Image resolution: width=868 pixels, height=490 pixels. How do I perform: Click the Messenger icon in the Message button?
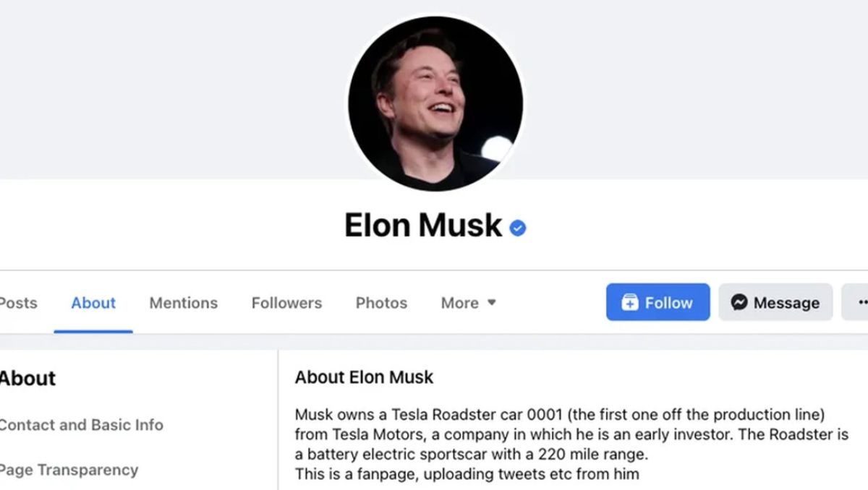point(739,302)
